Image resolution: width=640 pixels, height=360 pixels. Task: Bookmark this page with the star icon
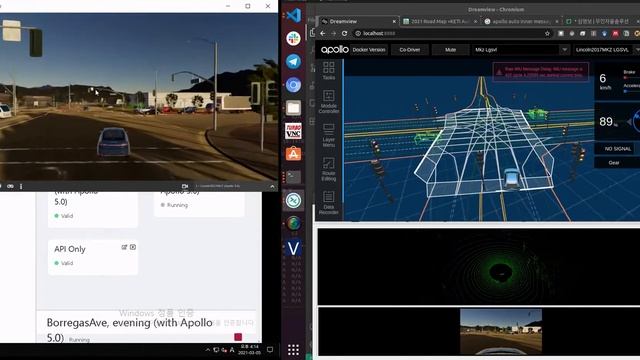(547, 33)
